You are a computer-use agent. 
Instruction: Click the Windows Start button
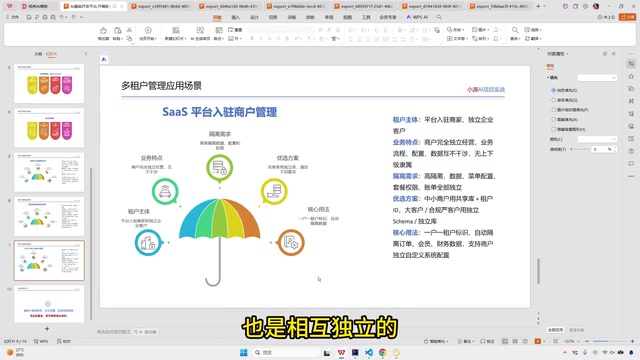244,352
